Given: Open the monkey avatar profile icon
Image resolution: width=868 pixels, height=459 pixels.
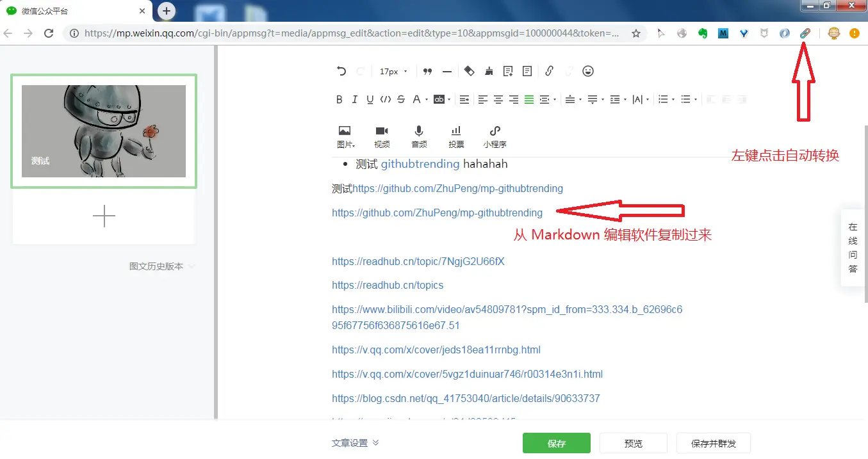Looking at the screenshot, I should 833,33.
